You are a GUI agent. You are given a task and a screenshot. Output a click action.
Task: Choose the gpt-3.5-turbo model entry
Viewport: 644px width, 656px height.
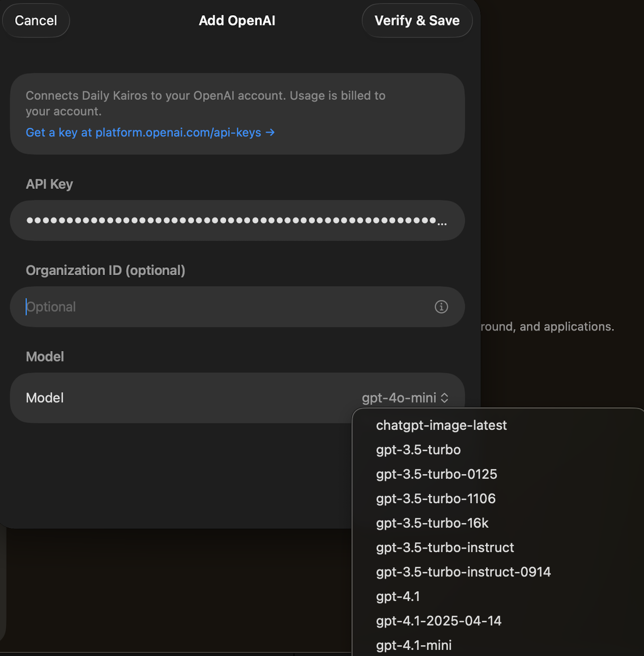click(418, 450)
